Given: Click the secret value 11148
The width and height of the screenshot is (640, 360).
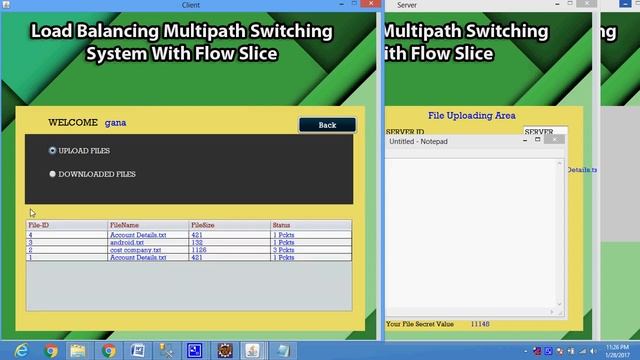Looking at the screenshot, I should click(x=480, y=324).
